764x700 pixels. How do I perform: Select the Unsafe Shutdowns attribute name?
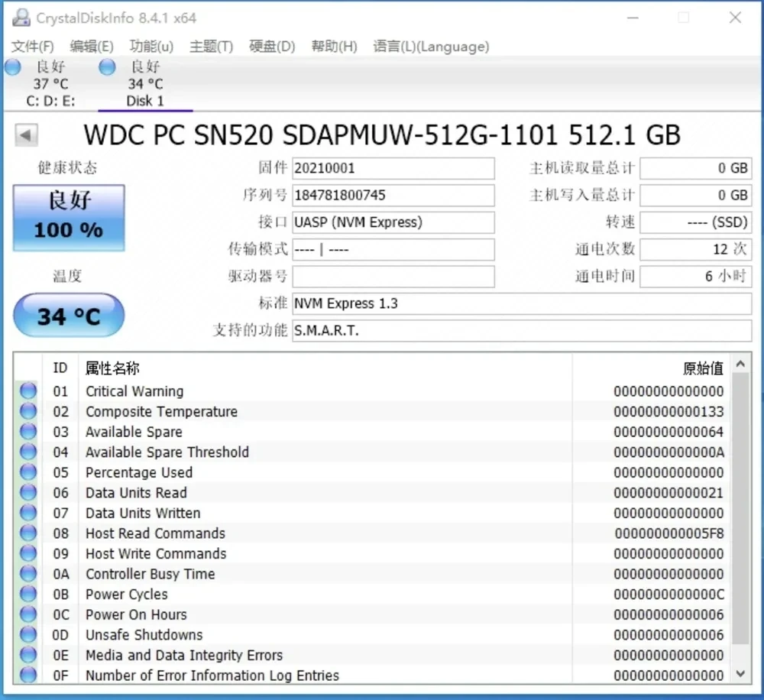pos(144,635)
